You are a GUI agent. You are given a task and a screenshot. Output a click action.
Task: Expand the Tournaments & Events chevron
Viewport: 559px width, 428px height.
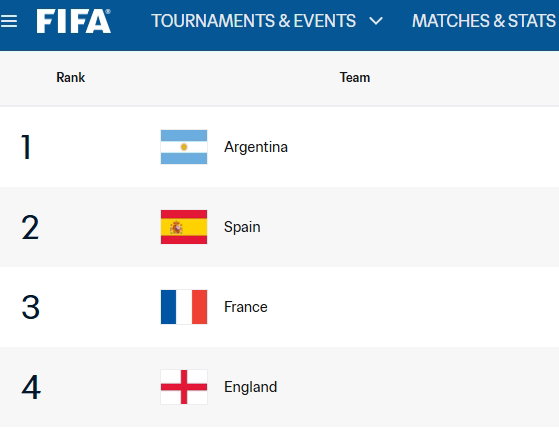[376, 21]
